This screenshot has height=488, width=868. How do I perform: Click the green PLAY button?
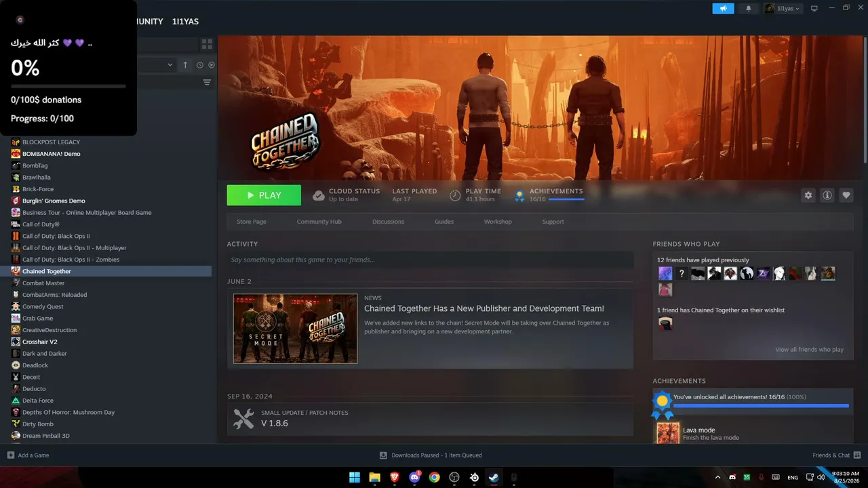[264, 195]
